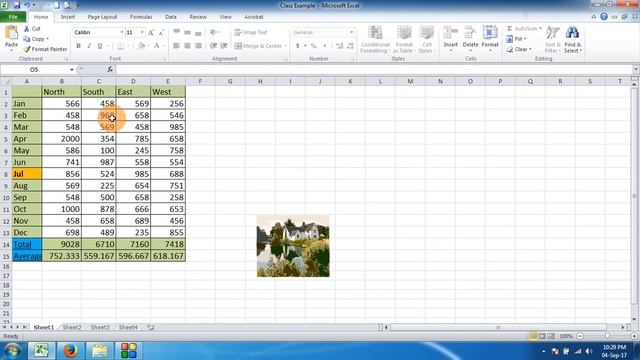This screenshot has width=640, height=360.
Task: Switch to the Insert ribbon tab
Action: [x=68, y=17]
